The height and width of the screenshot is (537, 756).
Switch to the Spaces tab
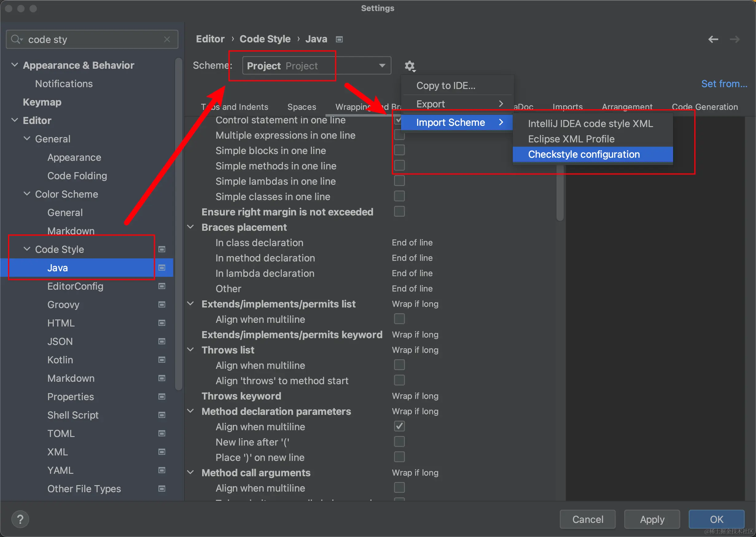pyautogui.click(x=302, y=107)
